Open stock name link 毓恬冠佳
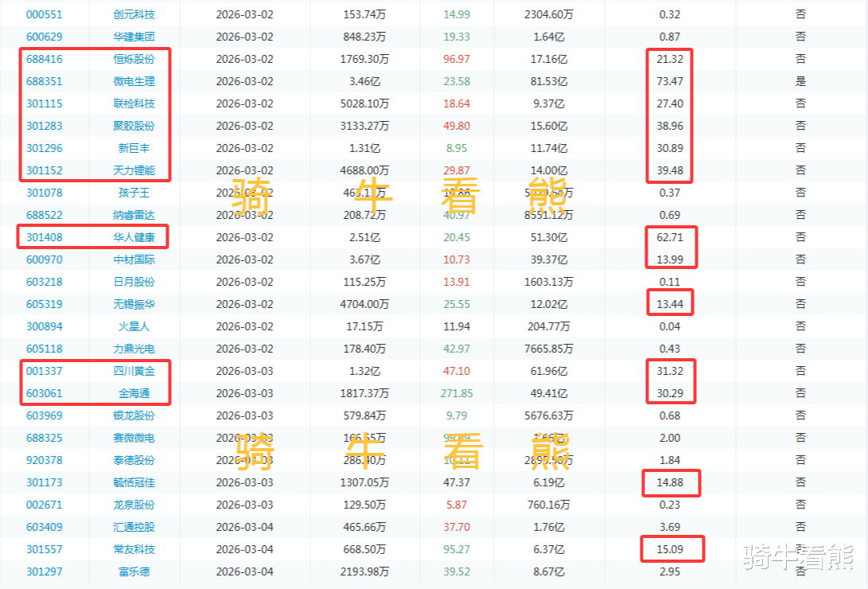Image resolution: width=868 pixels, height=589 pixels. [134, 482]
